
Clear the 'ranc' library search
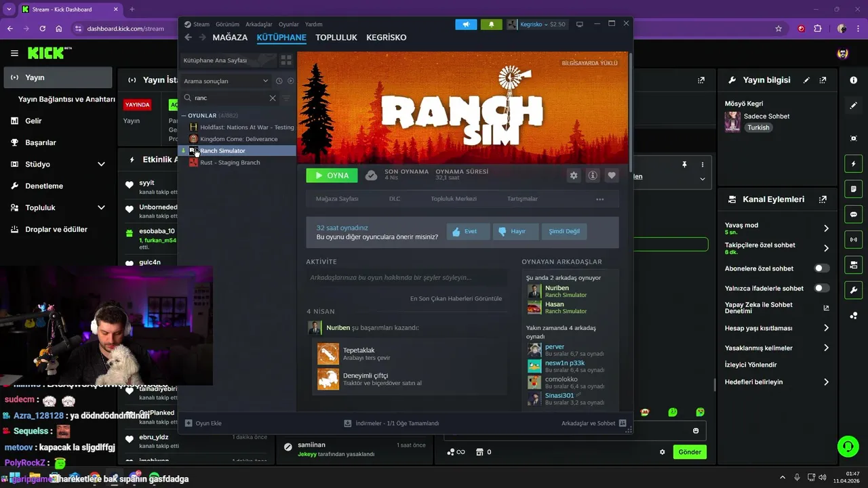click(273, 98)
